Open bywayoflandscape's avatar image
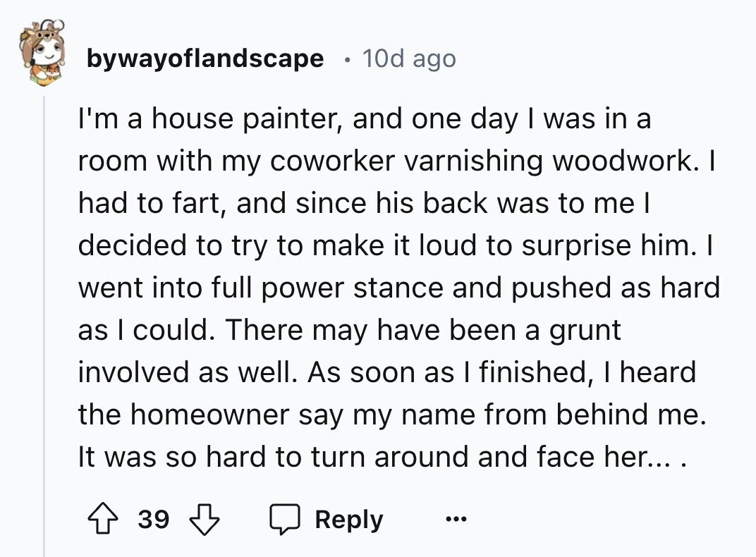Screen dimensions: 756x557 (x=41, y=52)
